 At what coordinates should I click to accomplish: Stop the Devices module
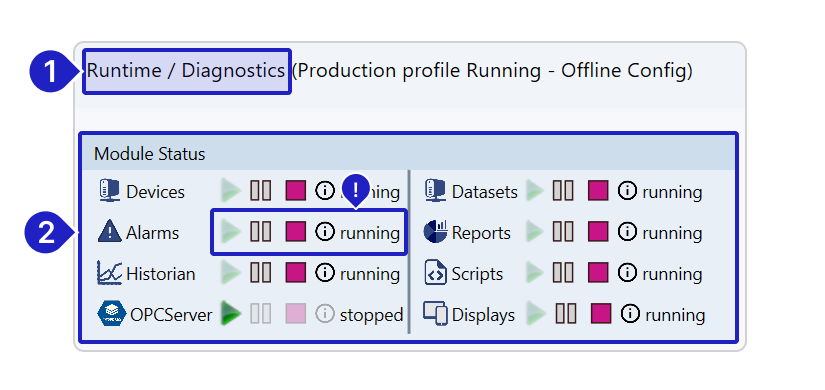(296, 191)
